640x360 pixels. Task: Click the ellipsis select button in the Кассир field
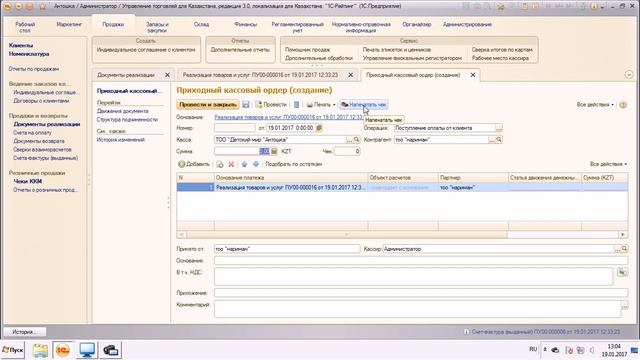click(617, 249)
